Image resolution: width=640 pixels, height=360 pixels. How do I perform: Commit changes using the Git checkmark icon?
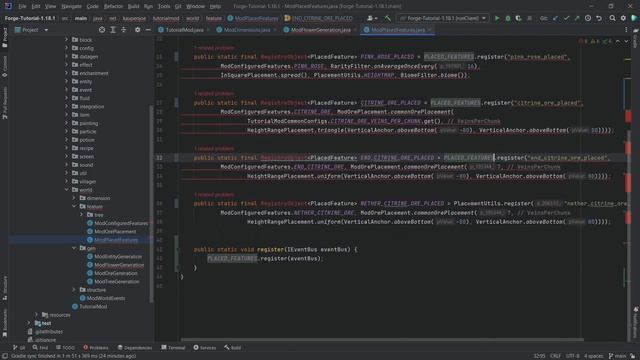[566, 18]
